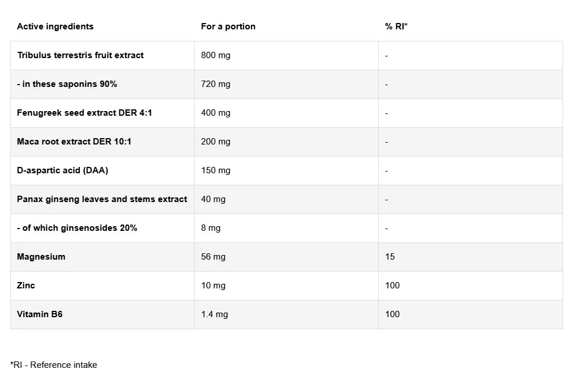Select the Magnesium row label
Image resolution: width=578 pixels, height=392 pixels.
[41, 257]
